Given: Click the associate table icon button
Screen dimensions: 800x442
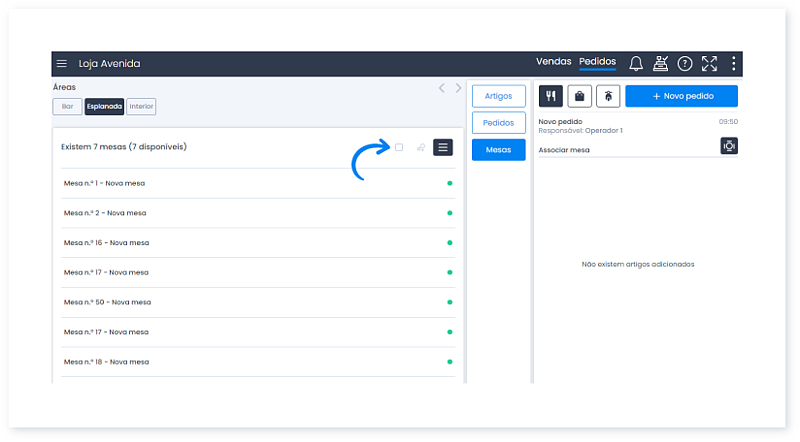Looking at the screenshot, I should coord(729,146).
